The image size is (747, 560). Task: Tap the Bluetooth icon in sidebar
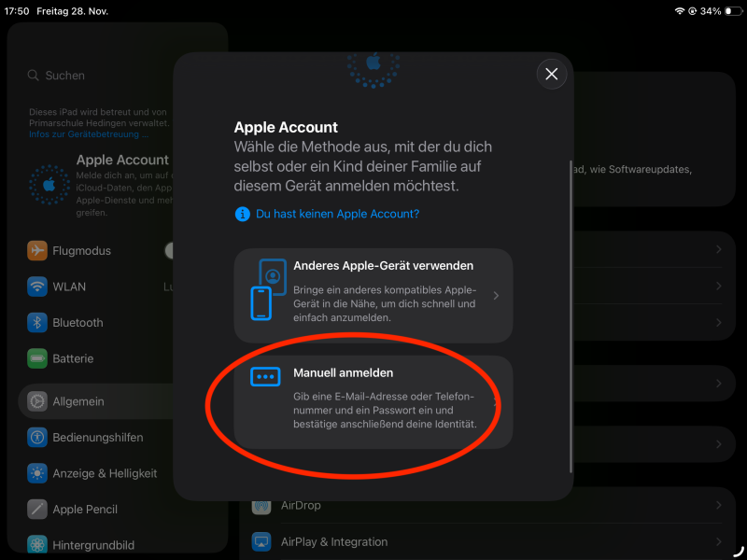click(x=37, y=322)
